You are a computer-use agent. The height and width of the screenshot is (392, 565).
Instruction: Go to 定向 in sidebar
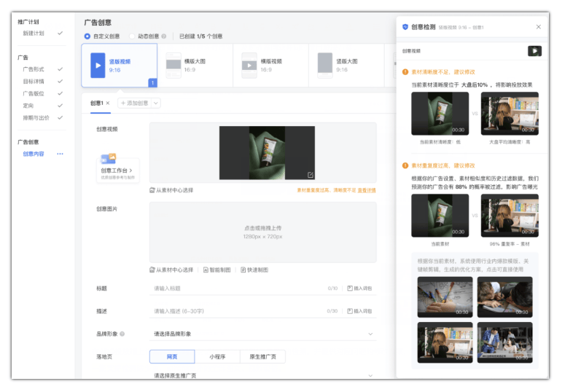coord(28,106)
